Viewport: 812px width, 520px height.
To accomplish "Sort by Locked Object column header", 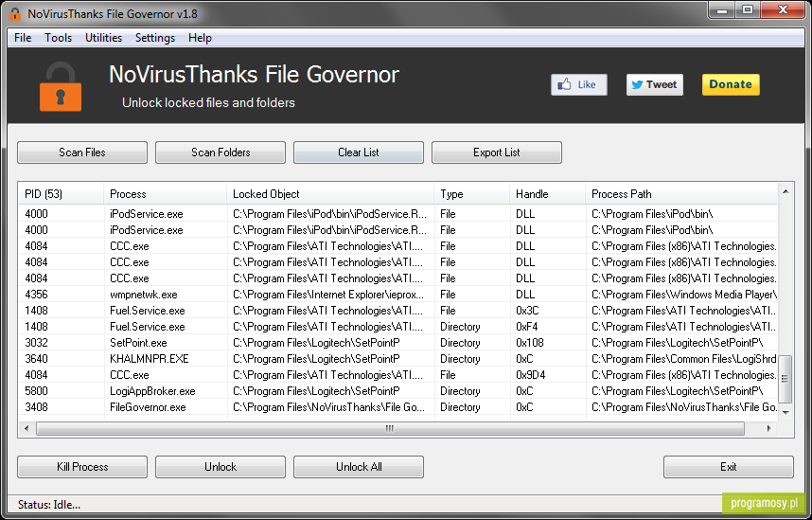I will click(x=330, y=194).
